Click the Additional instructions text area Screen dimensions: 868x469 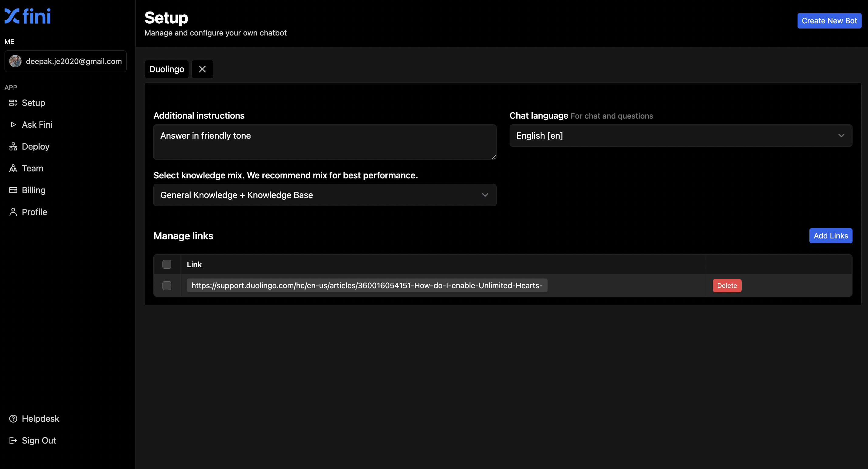tap(324, 142)
